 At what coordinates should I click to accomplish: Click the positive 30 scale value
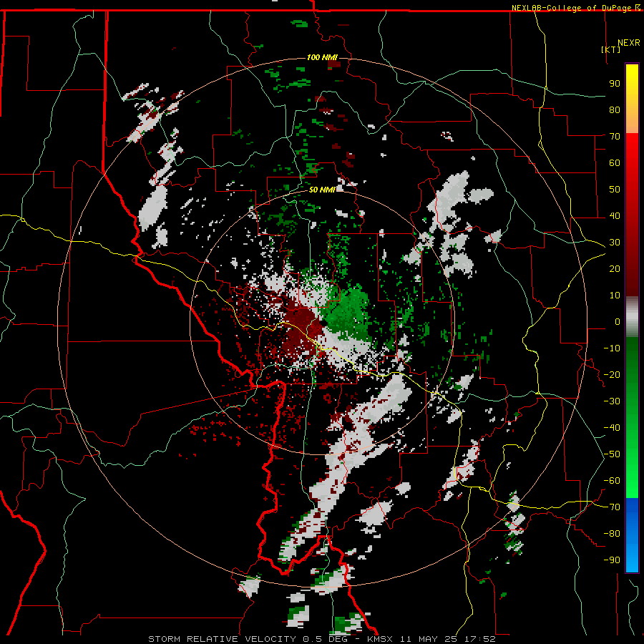(x=615, y=243)
